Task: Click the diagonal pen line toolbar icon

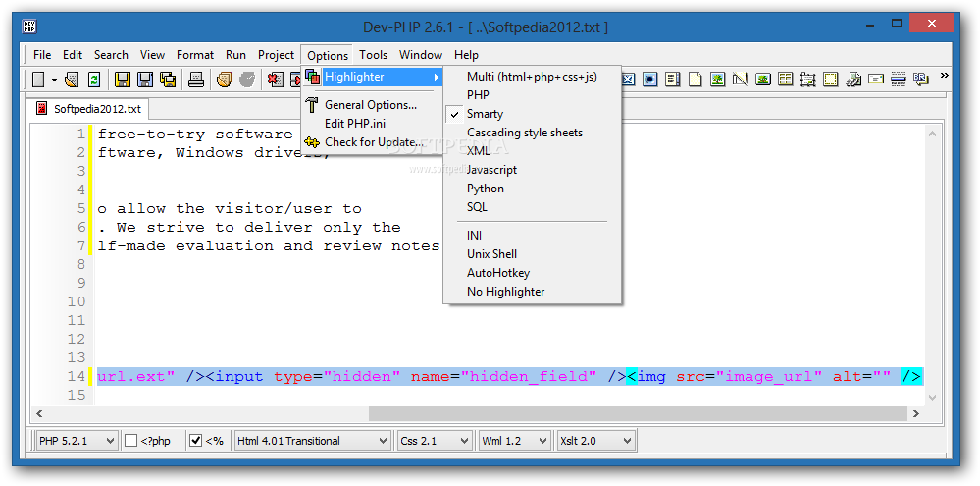Action: click(740, 80)
